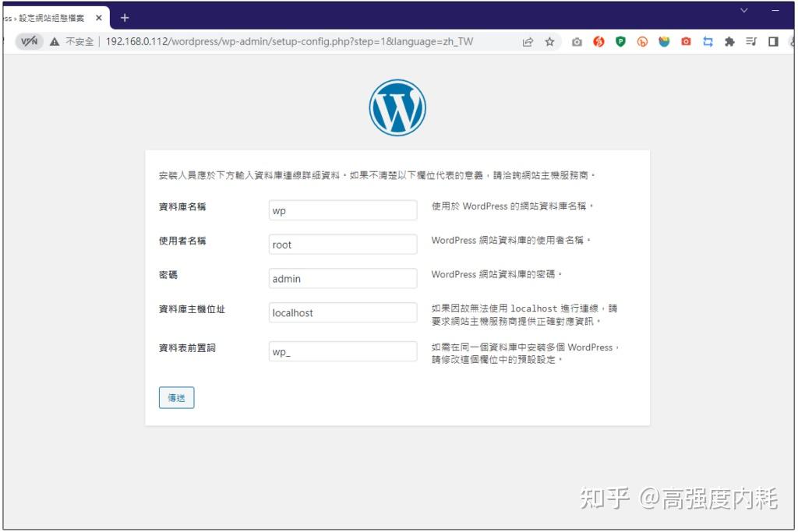Image resolution: width=798 pixels, height=532 pixels.
Task: Open the music playlist extension icon
Action: coord(750,41)
